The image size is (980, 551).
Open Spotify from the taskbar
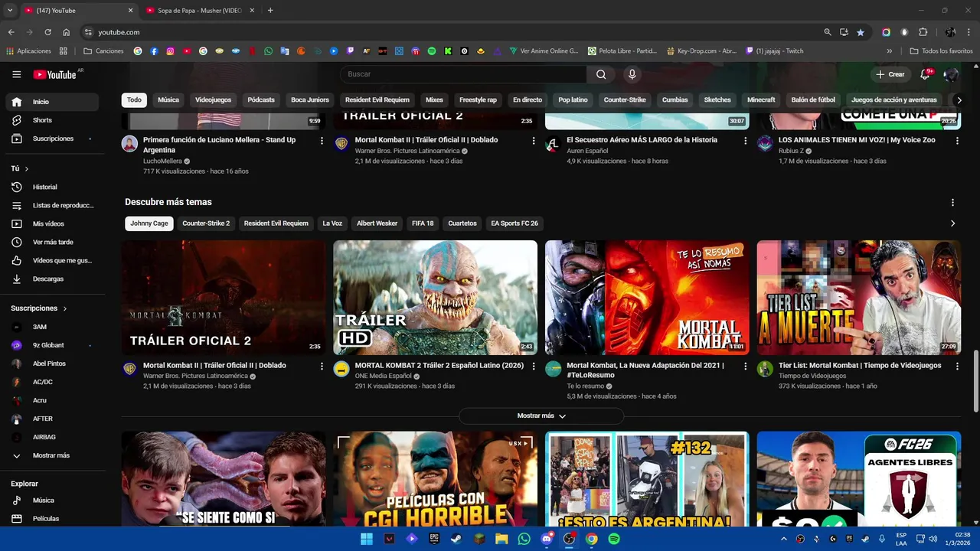pyautogui.click(x=614, y=539)
